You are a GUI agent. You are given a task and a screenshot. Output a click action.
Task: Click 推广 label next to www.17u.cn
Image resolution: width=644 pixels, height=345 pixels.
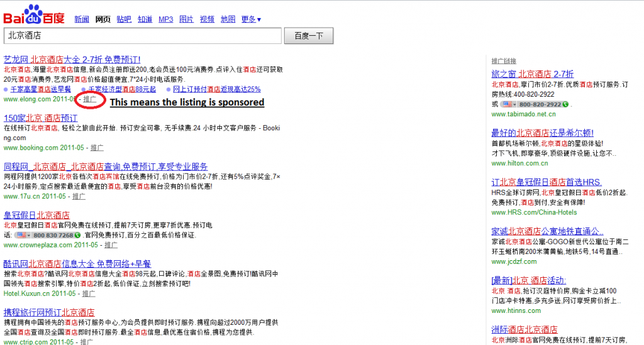tap(79, 196)
